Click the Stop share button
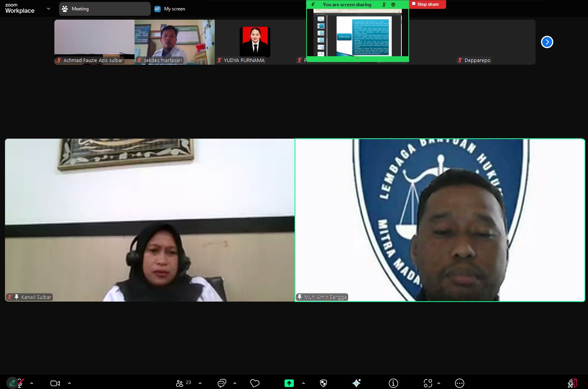 pyautogui.click(x=428, y=4)
